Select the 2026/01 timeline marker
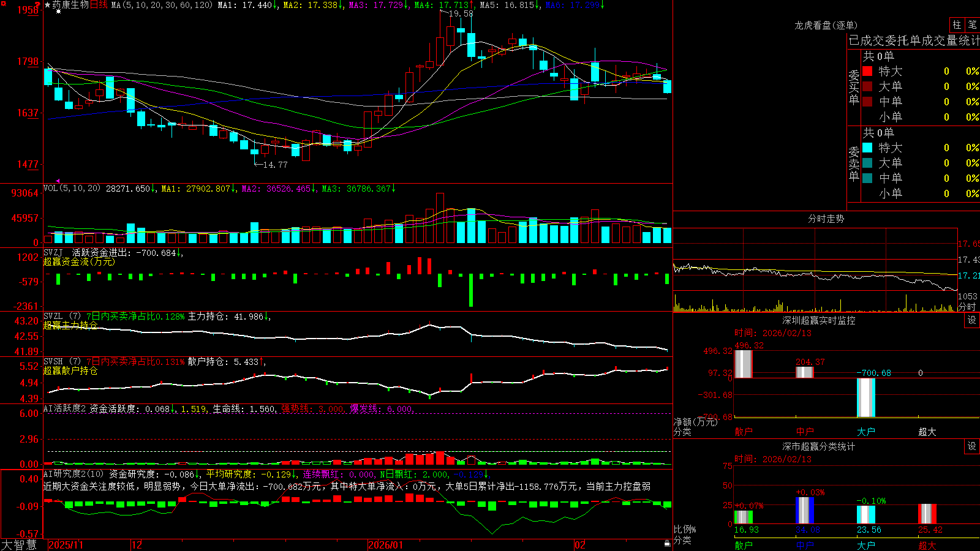Image resolution: width=980 pixels, height=551 pixels. point(385,545)
